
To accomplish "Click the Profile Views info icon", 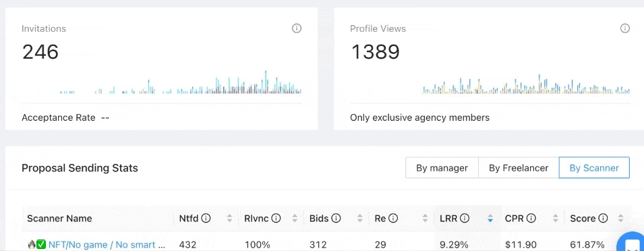I will [x=624, y=28].
